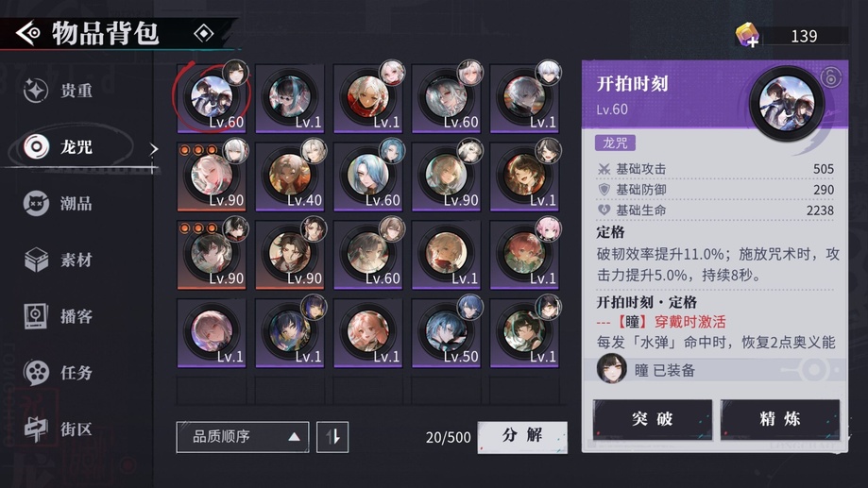868x488 pixels.
Task: Select the circled Lv.60 开拍时刻 item
Action: 212,98
